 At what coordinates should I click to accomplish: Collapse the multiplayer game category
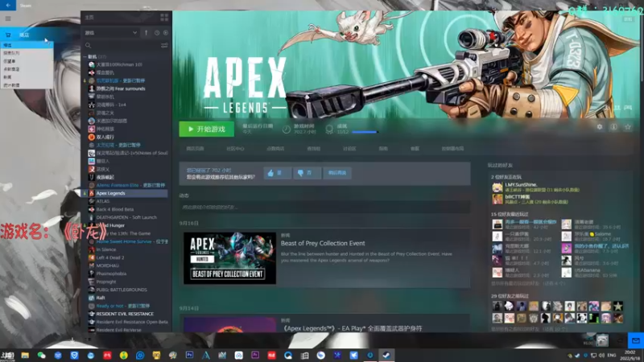pos(85,56)
